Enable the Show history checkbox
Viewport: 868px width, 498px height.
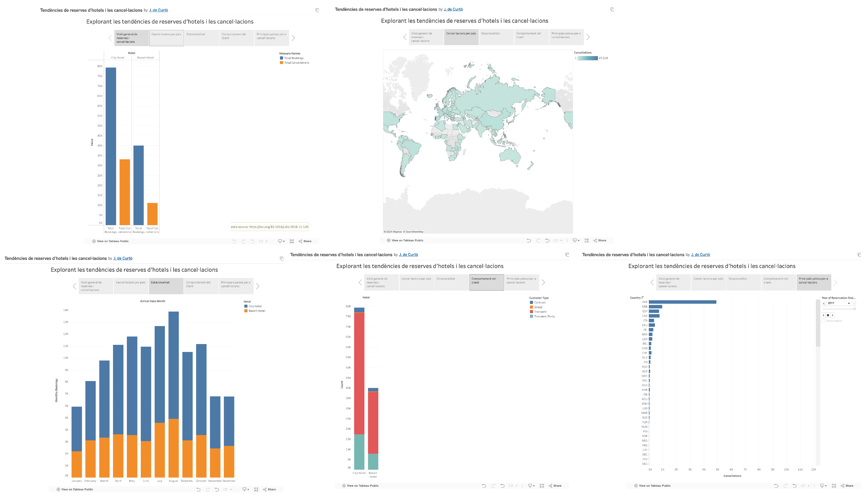(x=823, y=321)
